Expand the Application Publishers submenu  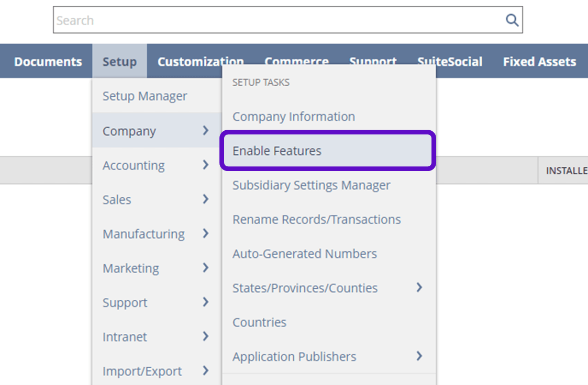click(418, 356)
